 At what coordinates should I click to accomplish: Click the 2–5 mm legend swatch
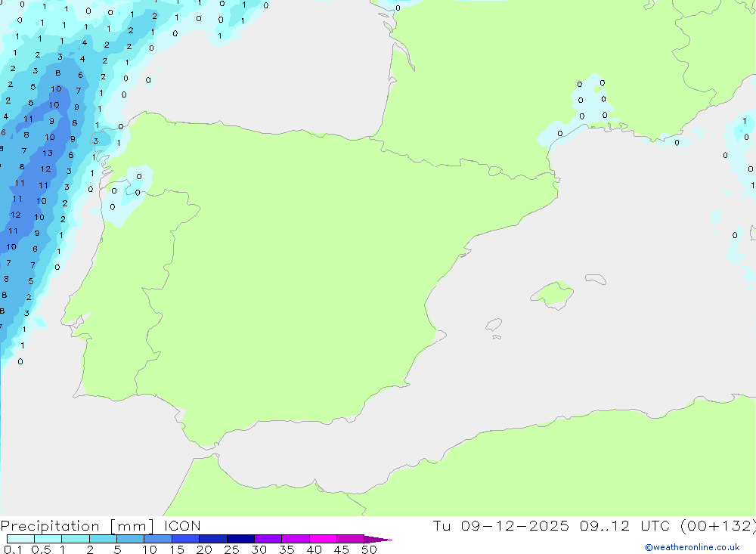[x=103, y=539]
